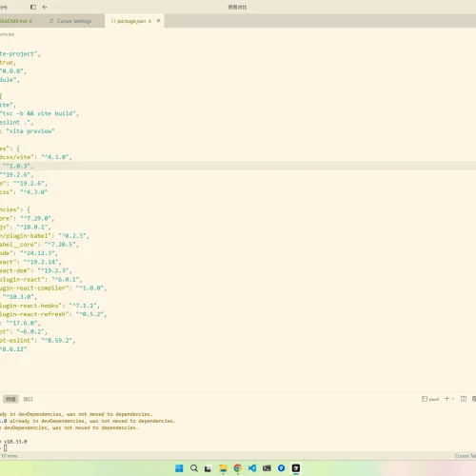Add a new terminal with plus icon

[x=446, y=399]
